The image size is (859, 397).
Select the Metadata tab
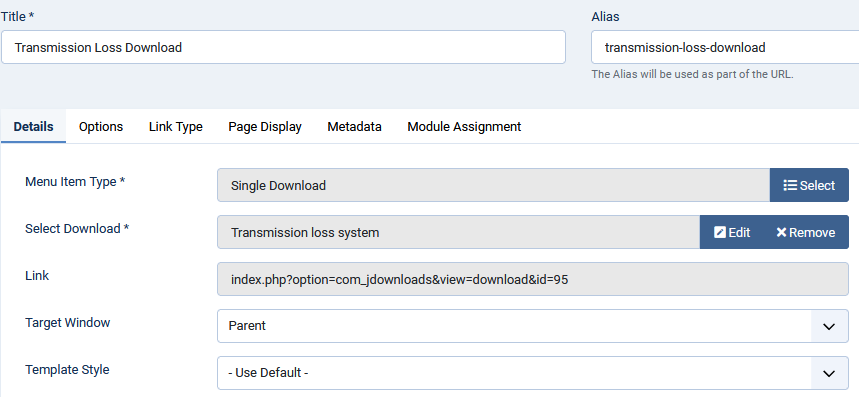coord(354,126)
